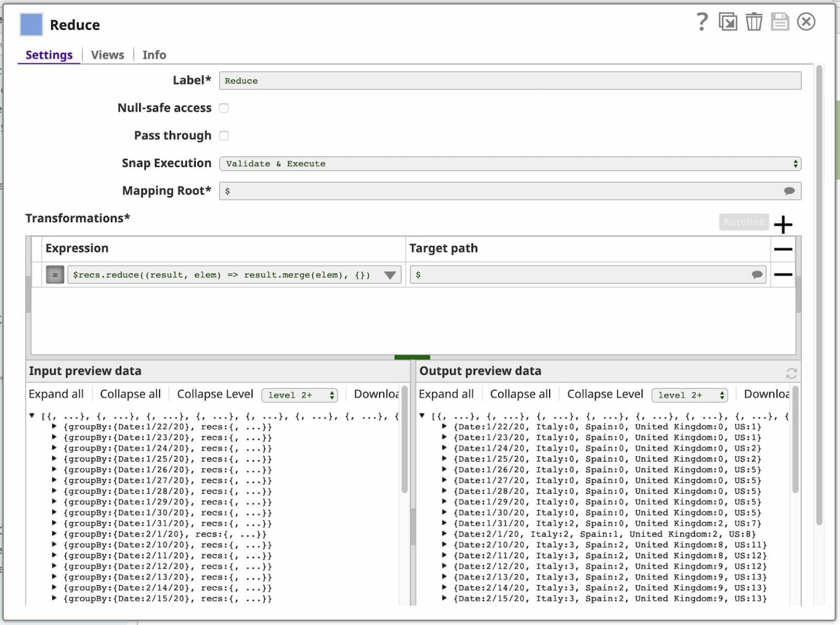Open the comment bubble on Mapping Root

click(789, 191)
